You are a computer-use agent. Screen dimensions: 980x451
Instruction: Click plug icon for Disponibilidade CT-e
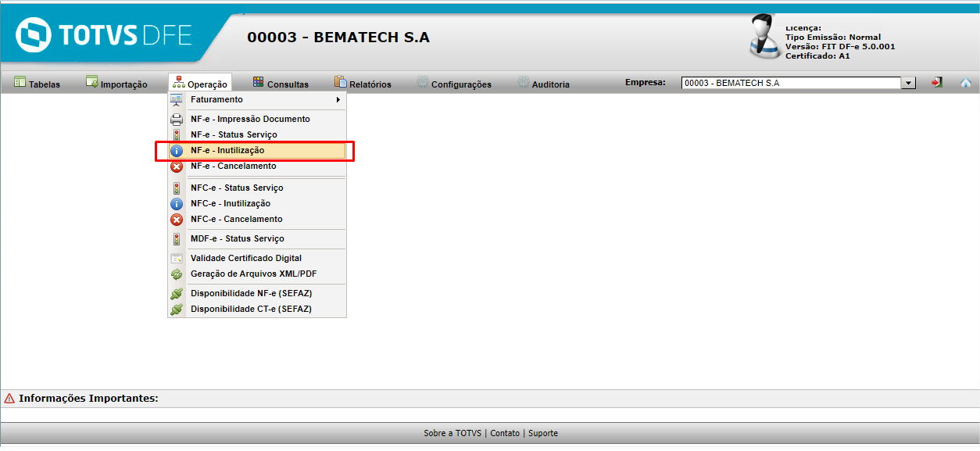(176, 310)
